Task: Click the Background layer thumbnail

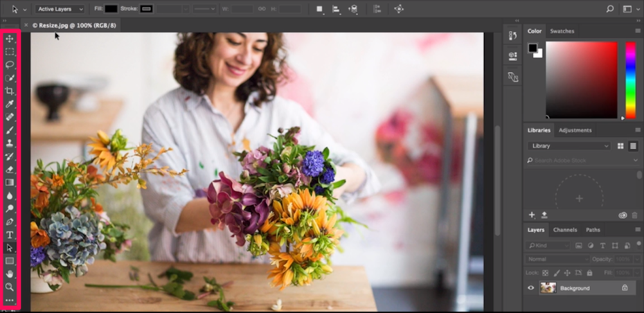Action: 548,287
